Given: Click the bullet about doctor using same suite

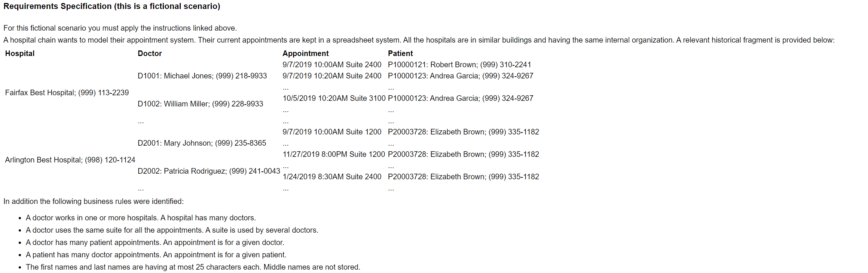Looking at the screenshot, I should pos(172,230).
